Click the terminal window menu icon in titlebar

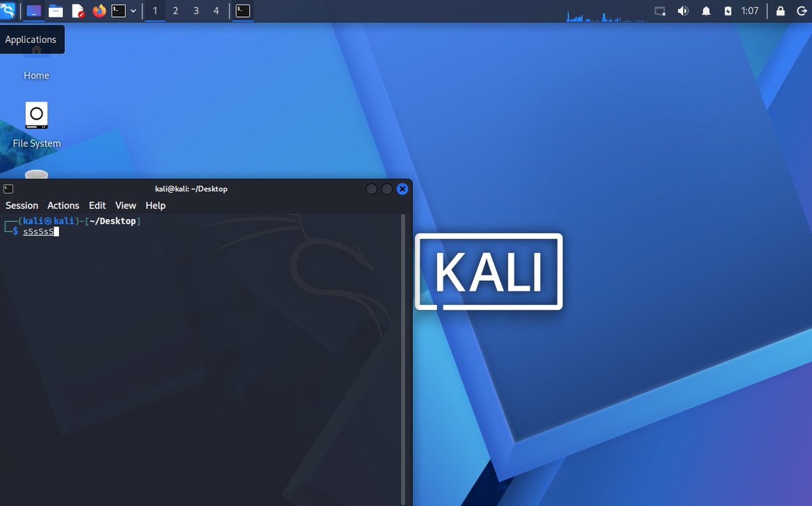8,189
